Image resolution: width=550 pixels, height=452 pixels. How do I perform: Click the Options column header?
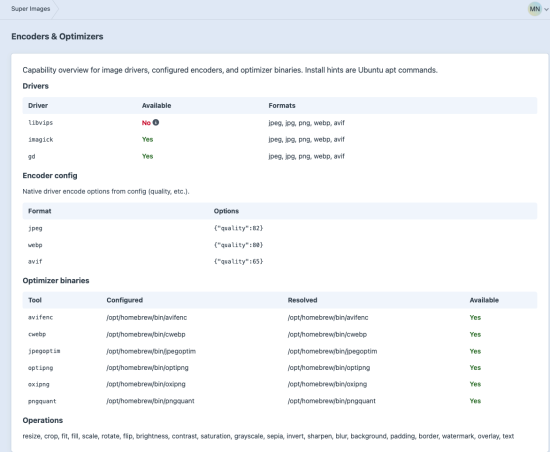pos(226,211)
